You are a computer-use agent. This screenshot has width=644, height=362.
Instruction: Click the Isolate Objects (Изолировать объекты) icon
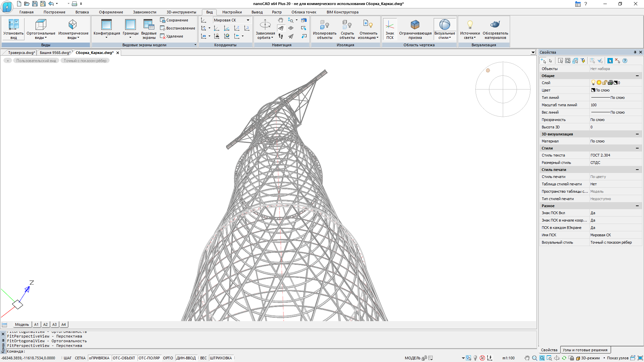tap(324, 24)
